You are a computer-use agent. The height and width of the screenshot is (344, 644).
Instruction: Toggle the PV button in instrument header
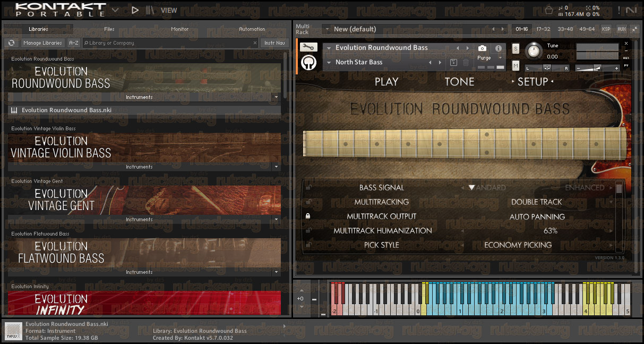(x=626, y=65)
